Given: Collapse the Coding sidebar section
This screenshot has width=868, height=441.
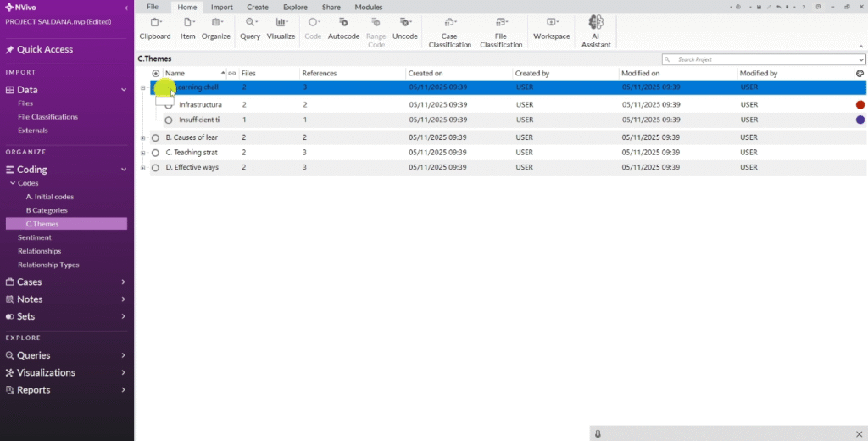Looking at the screenshot, I should pyautogui.click(x=123, y=170).
